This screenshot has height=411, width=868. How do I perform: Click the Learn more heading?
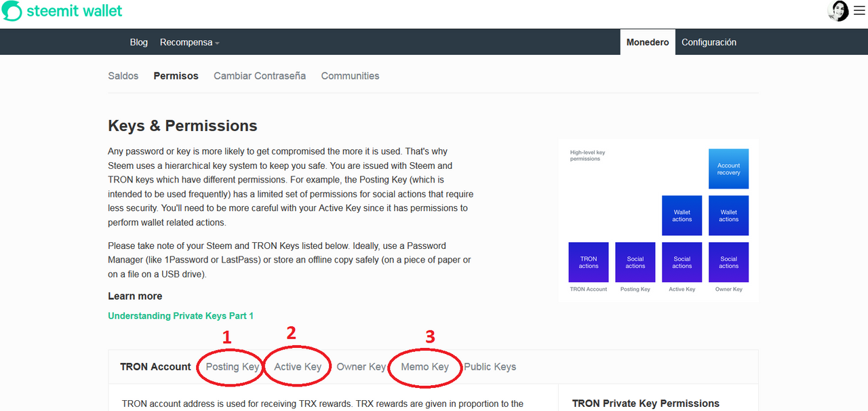tap(135, 296)
